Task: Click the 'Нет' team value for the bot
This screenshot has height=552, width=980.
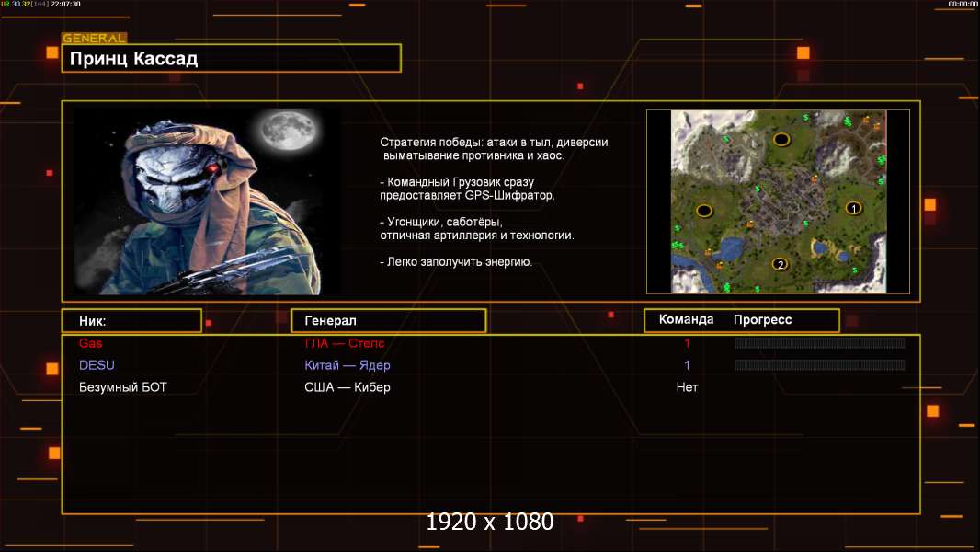Action: 687,387
